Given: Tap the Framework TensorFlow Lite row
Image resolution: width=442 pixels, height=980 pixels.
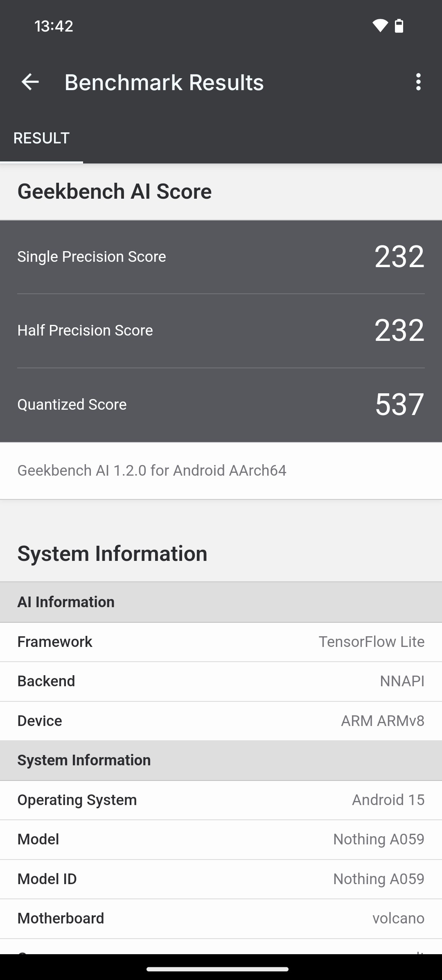Looking at the screenshot, I should pyautogui.click(x=221, y=642).
